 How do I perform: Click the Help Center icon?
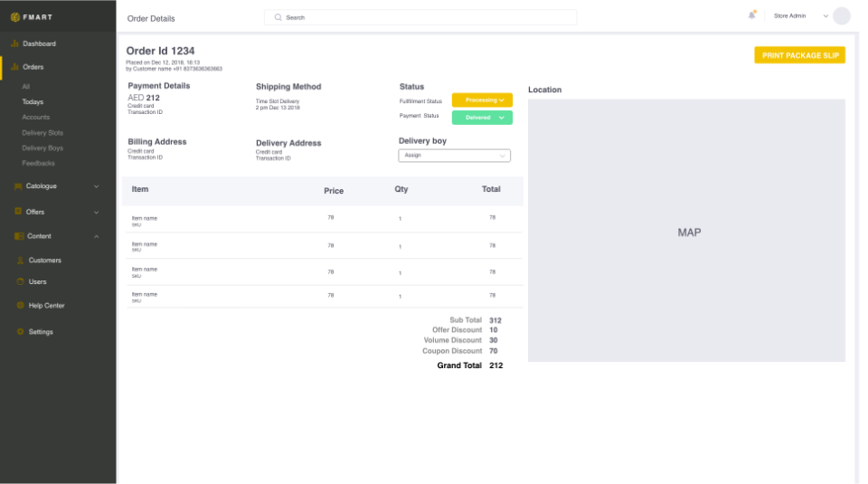tap(21, 306)
